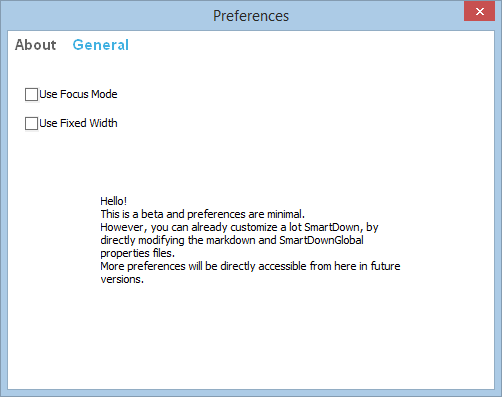
Task: Click the line starting 'More preferences will be'
Action: (250, 266)
